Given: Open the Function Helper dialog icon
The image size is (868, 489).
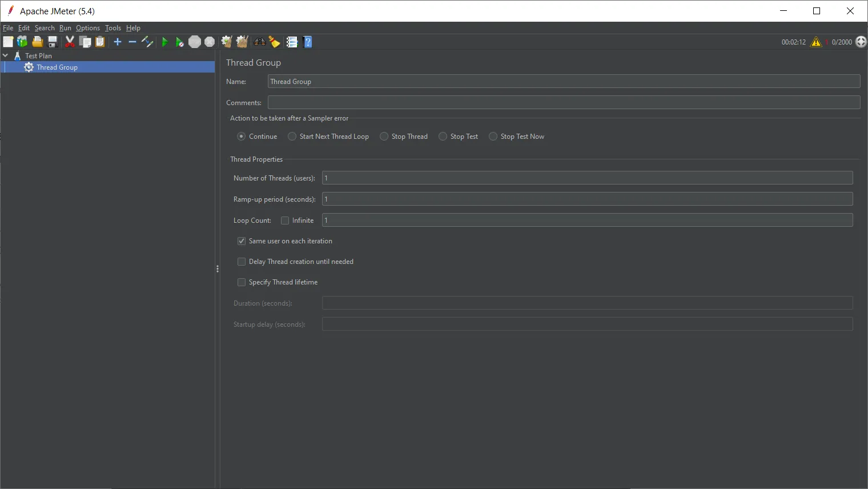Looking at the screenshot, I should [x=292, y=42].
